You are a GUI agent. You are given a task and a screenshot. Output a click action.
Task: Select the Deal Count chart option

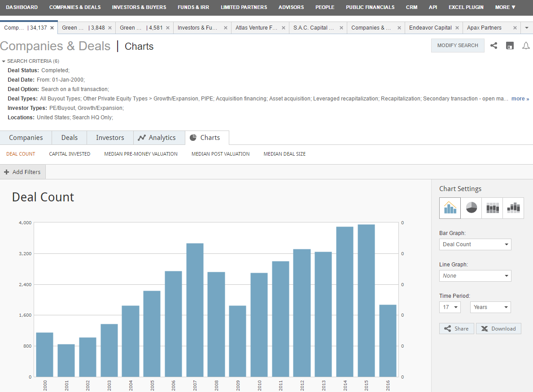tap(21, 154)
